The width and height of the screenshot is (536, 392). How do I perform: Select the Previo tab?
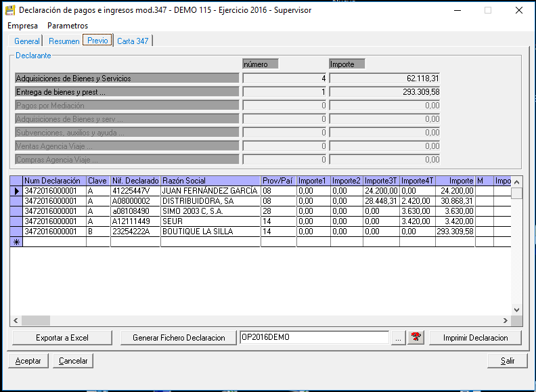pos(97,41)
